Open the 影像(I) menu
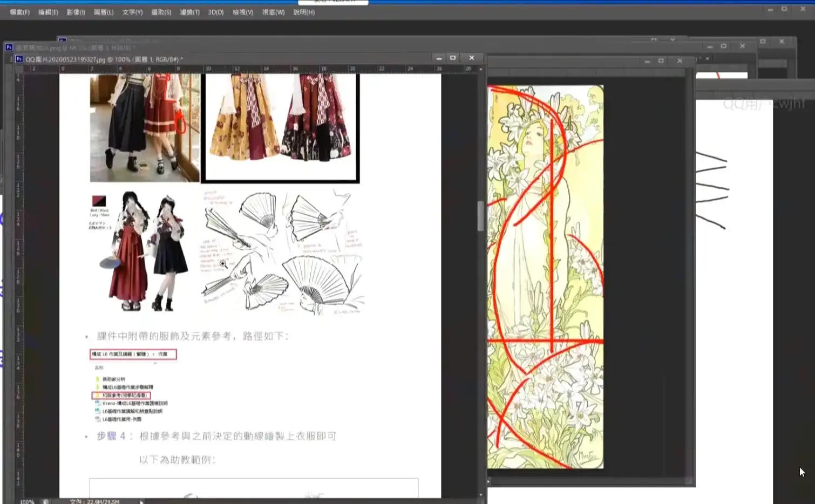This screenshot has width=815, height=504. click(76, 12)
